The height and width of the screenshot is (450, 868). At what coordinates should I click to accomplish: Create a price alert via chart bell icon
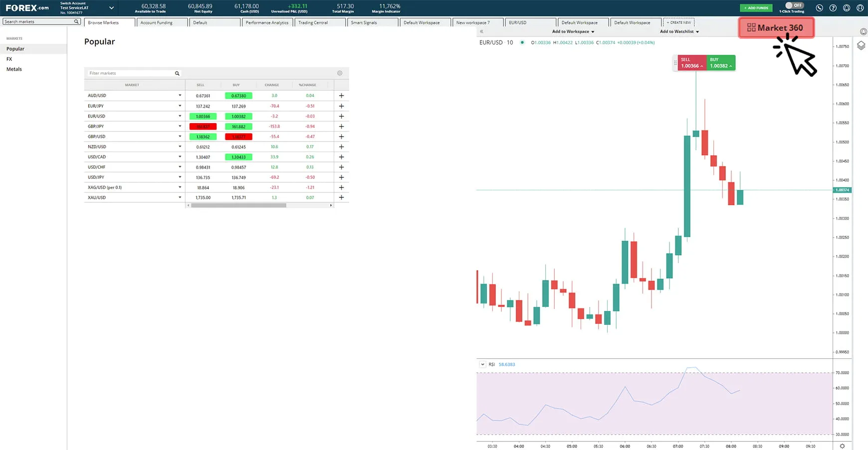point(864,31)
